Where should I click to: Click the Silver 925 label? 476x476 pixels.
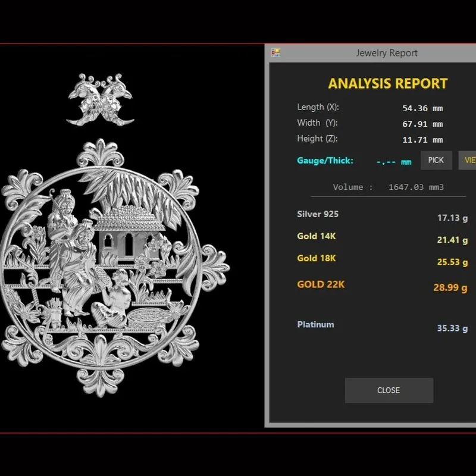click(x=318, y=214)
